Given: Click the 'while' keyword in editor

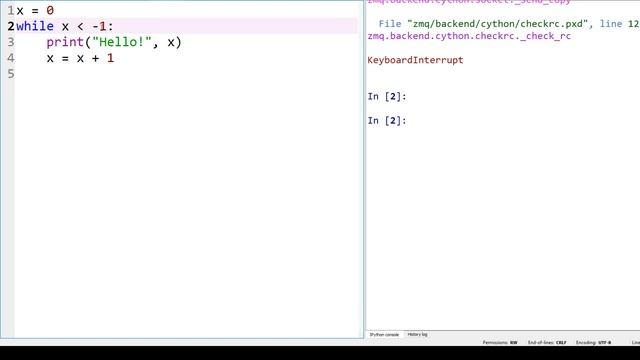Looking at the screenshot, I should pos(35,26).
